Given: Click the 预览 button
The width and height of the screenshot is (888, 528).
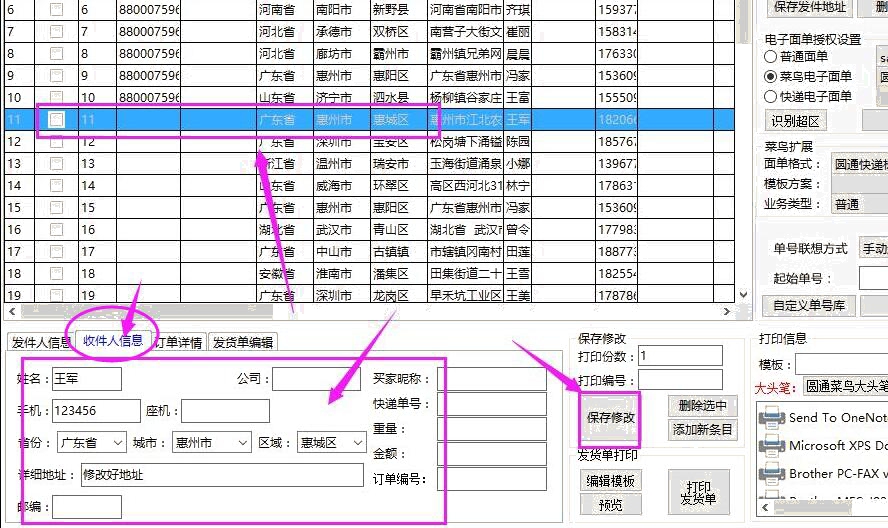Looking at the screenshot, I should (x=610, y=504).
